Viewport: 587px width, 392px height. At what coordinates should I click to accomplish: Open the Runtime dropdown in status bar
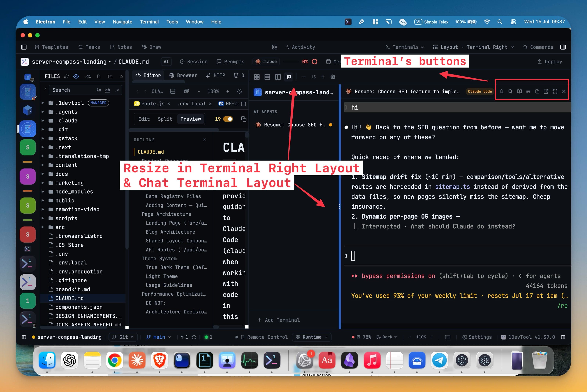pyautogui.click(x=312, y=337)
